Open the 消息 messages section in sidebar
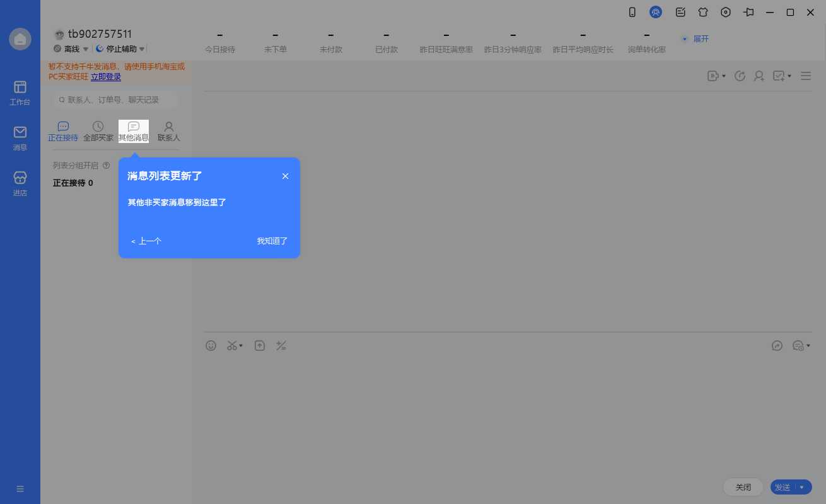This screenshot has width=826, height=504. [x=20, y=138]
